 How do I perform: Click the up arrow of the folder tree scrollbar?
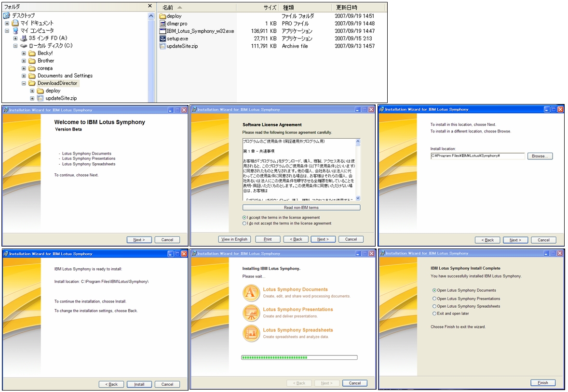[151, 16]
